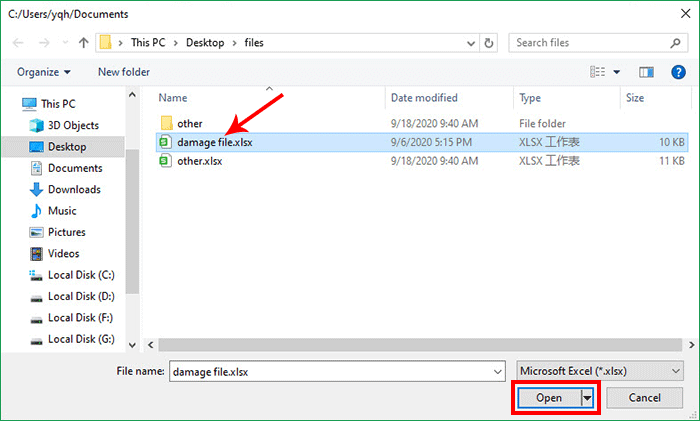Open Local Disk (F:) in navigation pane
This screenshot has height=421, width=700.
pos(80,318)
